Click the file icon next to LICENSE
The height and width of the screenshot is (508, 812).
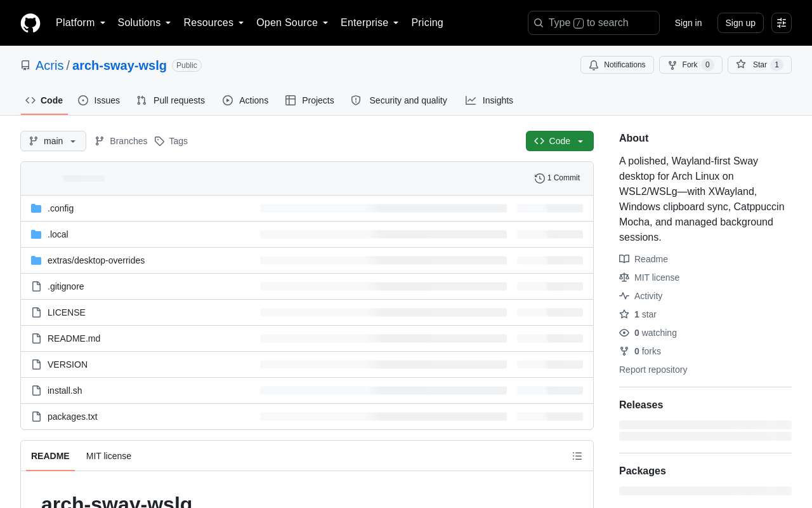36,312
